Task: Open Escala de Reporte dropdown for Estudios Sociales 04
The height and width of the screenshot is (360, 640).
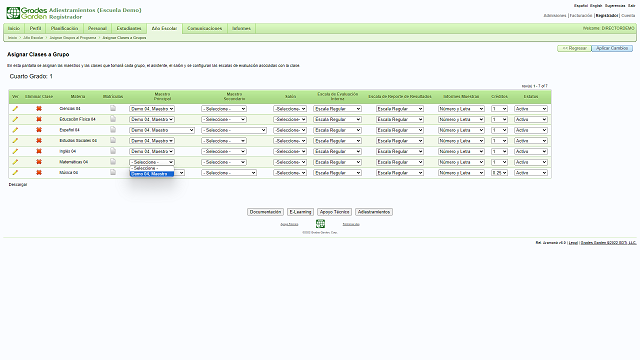Action: 400,141
